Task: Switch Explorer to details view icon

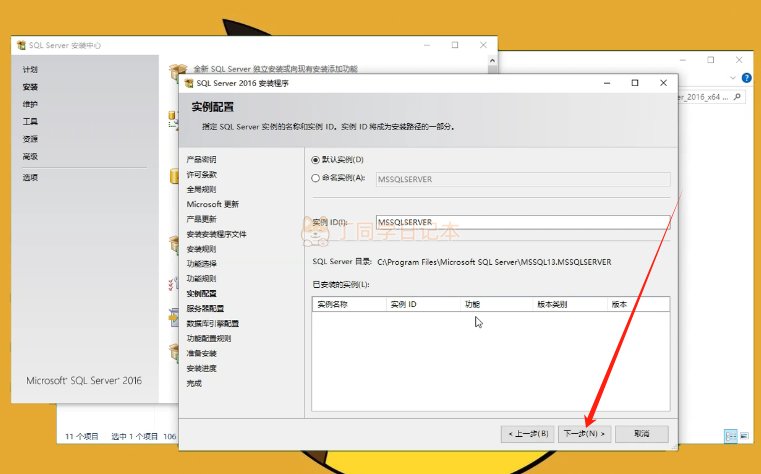Action: 730,436
